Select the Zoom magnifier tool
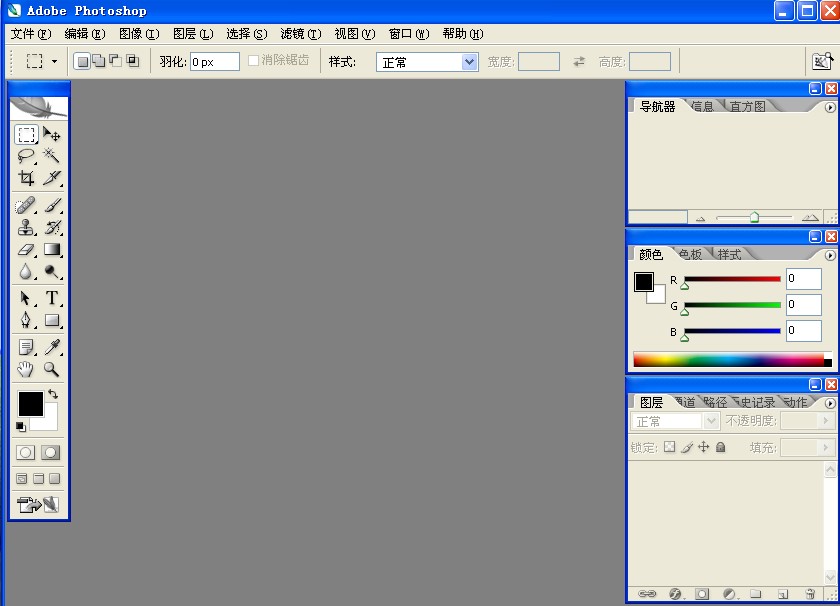Image resolution: width=840 pixels, height=606 pixels. pos(51,369)
